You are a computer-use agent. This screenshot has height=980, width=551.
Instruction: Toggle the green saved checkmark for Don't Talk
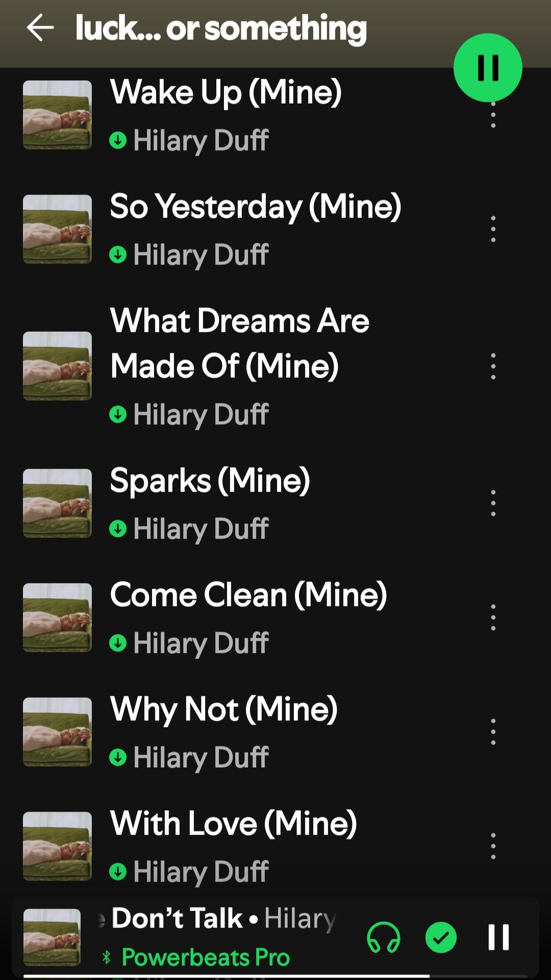[x=441, y=937]
